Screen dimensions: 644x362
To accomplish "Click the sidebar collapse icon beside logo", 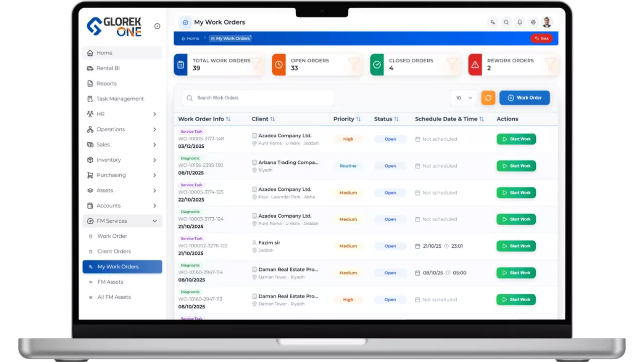I will (x=157, y=26).
